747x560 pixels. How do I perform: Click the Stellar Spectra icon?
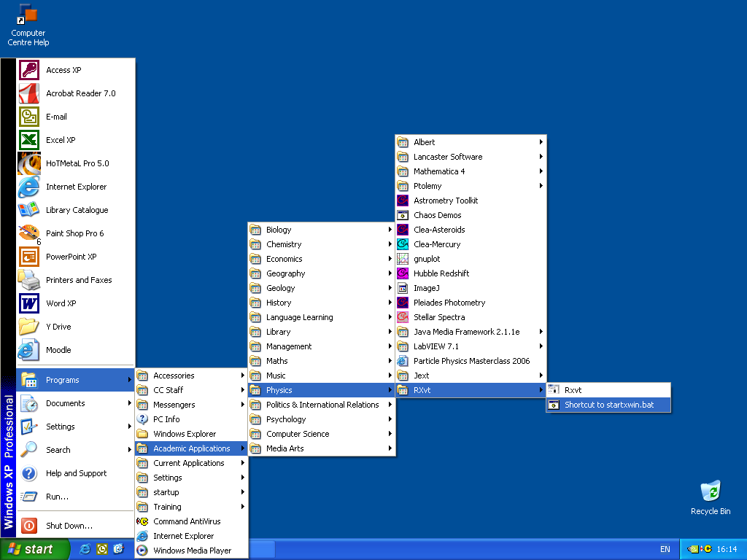(403, 317)
